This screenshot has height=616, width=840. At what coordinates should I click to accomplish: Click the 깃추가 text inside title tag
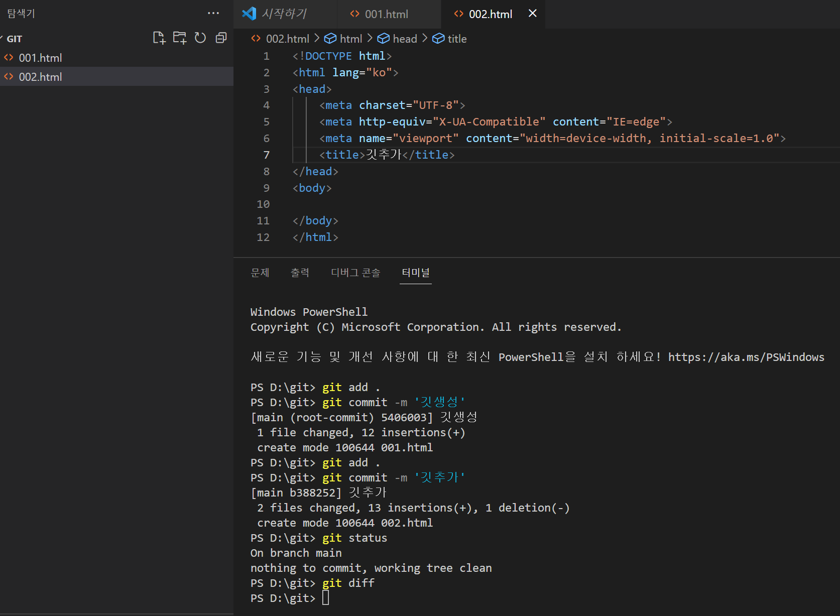point(384,155)
